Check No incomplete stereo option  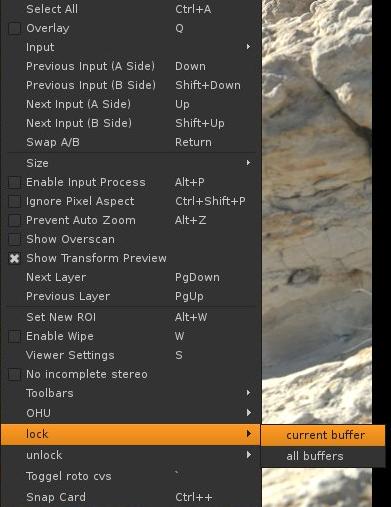(14, 374)
